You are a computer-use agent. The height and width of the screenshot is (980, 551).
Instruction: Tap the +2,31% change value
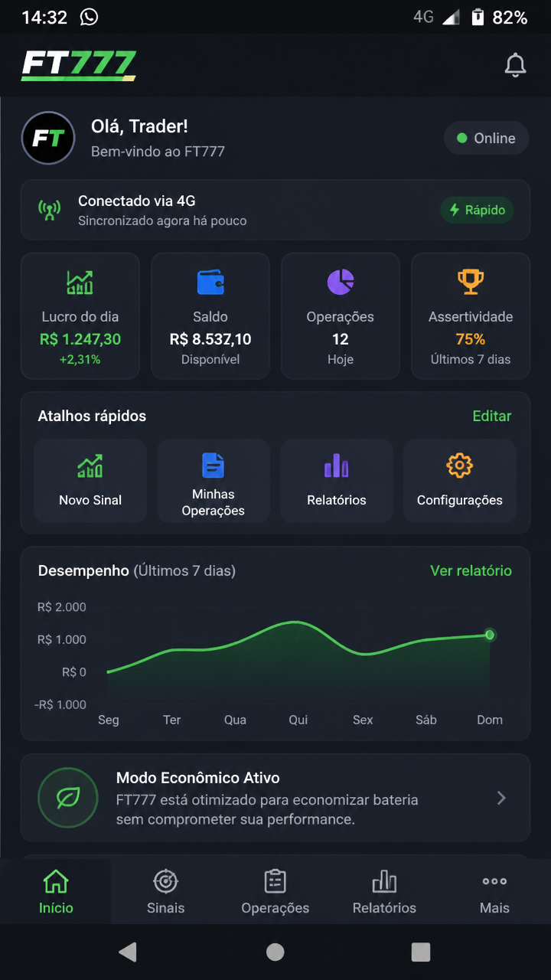(80, 359)
